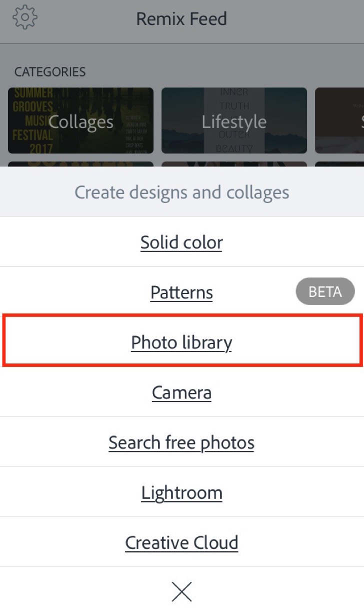
Task: Open the settings gear icon
Action: point(25,18)
